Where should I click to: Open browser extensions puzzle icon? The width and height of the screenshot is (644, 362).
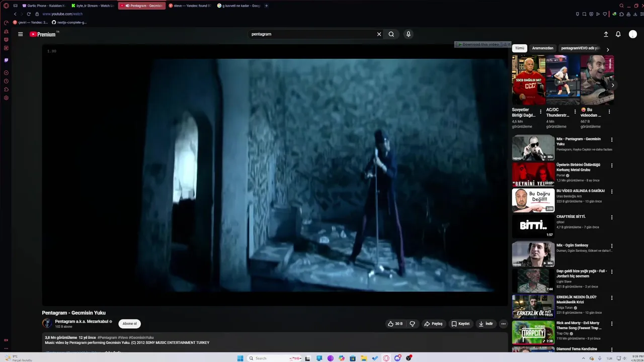point(621,14)
